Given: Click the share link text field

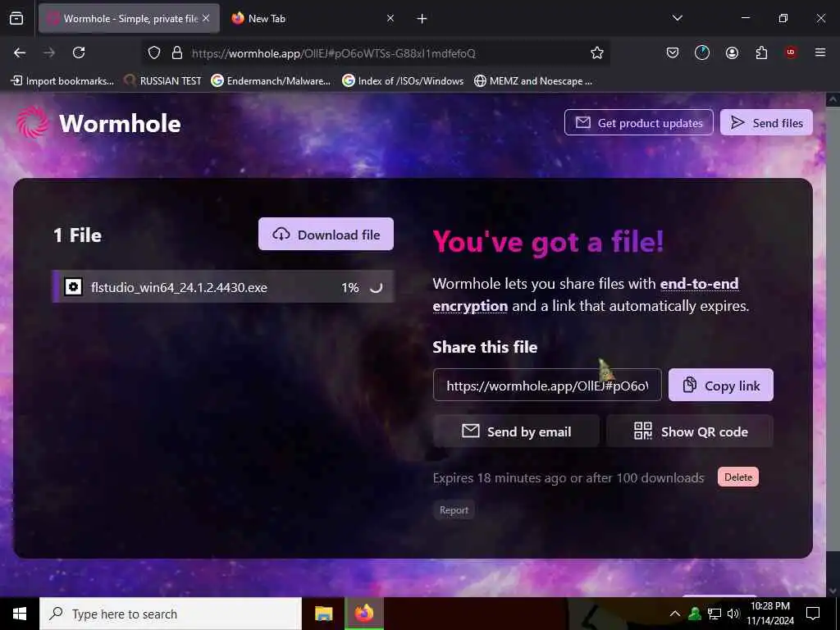Looking at the screenshot, I should click(x=547, y=386).
